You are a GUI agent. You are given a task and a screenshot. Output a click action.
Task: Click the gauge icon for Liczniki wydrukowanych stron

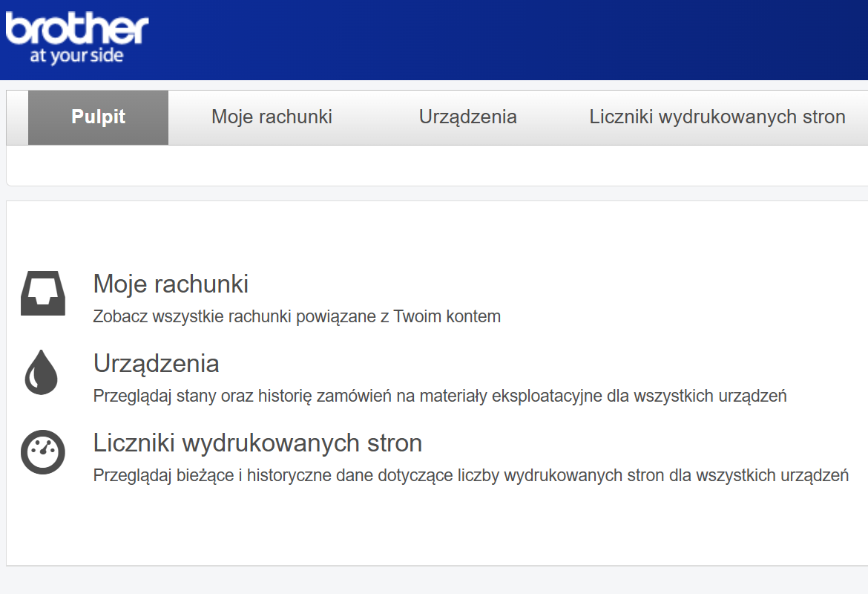[42, 451]
